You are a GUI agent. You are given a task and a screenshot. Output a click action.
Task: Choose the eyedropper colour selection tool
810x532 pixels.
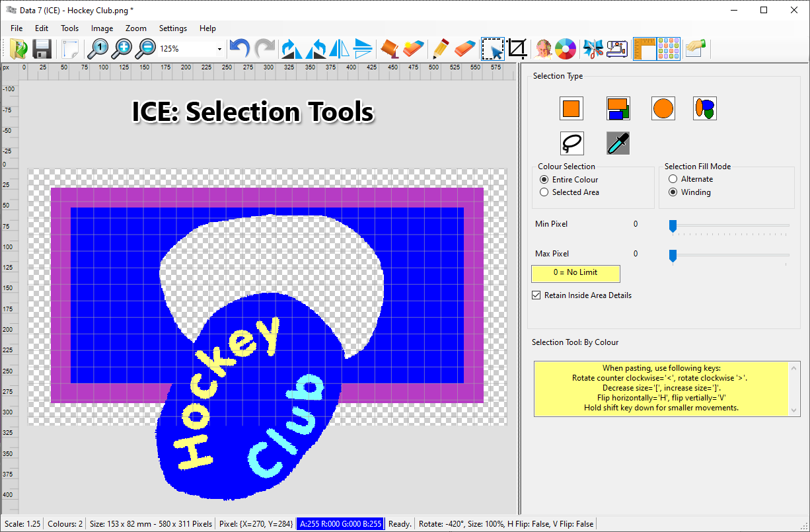click(x=618, y=143)
